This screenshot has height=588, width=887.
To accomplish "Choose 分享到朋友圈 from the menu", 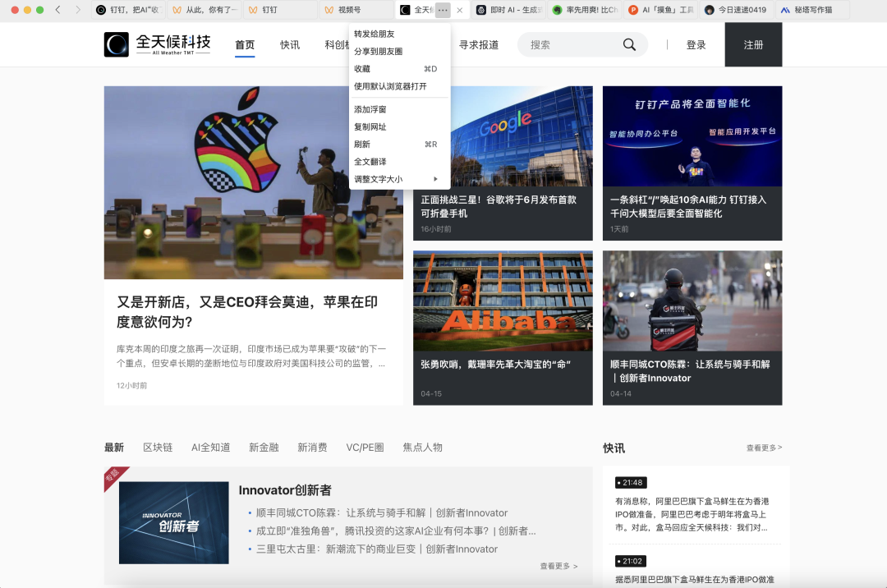I will coord(399,52).
